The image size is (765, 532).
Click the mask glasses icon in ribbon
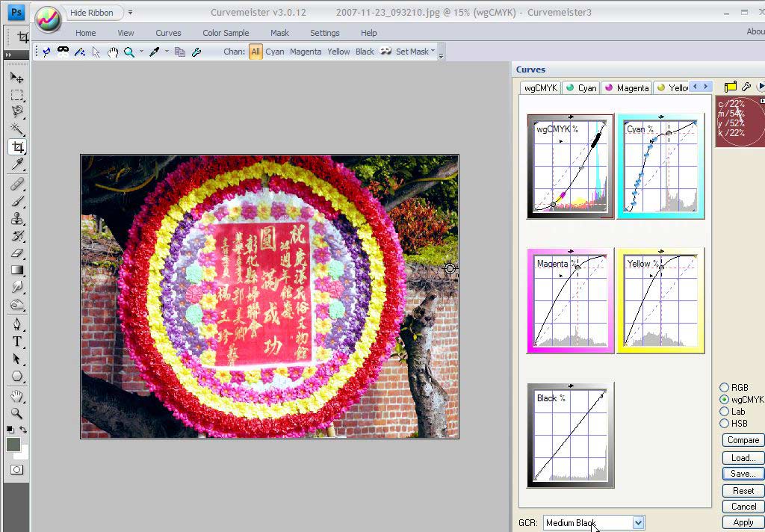click(63, 52)
